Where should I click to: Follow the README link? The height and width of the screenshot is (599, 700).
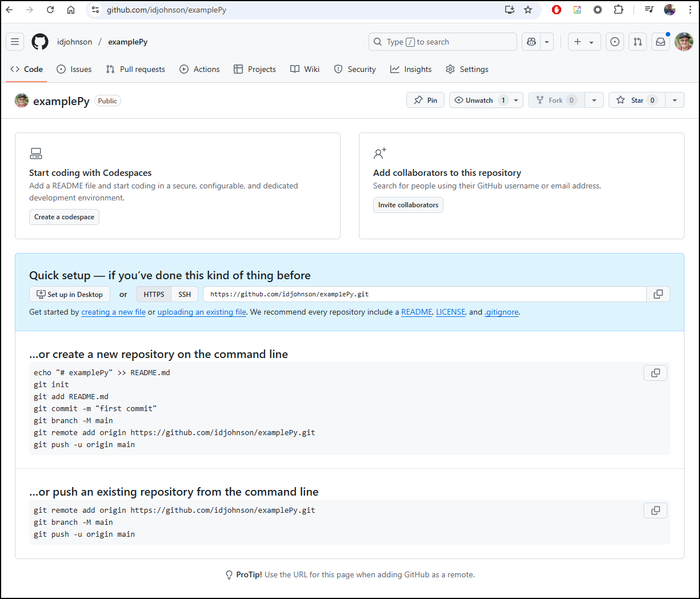pyautogui.click(x=417, y=312)
